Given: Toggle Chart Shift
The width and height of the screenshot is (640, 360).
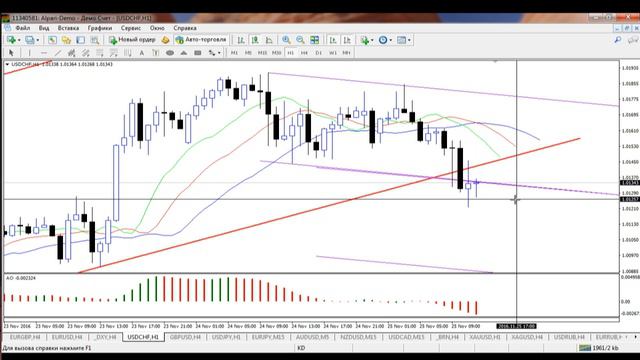Looking at the screenshot, I should coord(347,40).
